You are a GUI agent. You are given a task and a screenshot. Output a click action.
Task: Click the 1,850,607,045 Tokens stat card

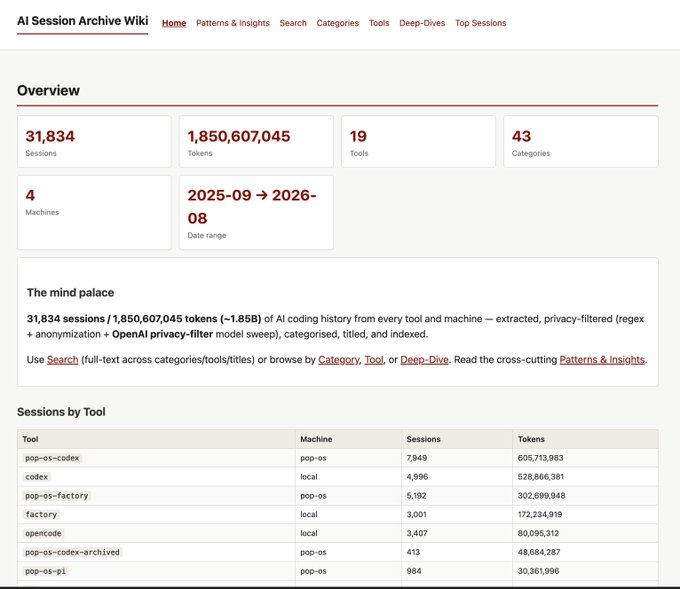pyautogui.click(x=256, y=141)
